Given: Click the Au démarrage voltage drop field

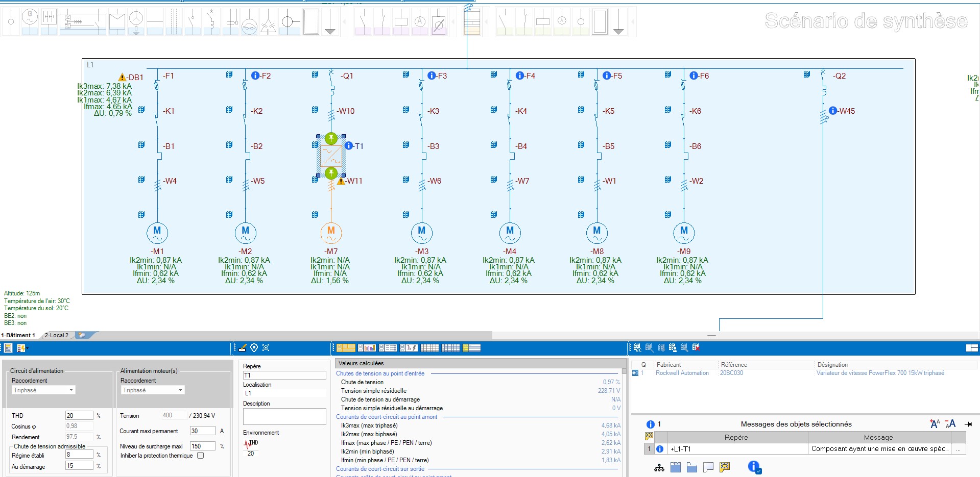Looking at the screenshot, I should pos(79,466).
